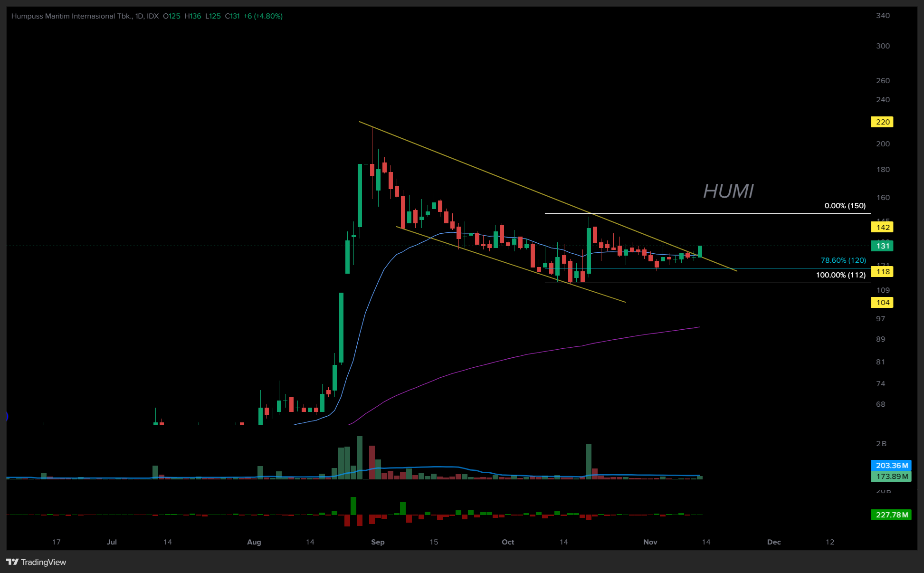The height and width of the screenshot is (573, 924).
Task: Click the TradingView logo
Action: 36,562
